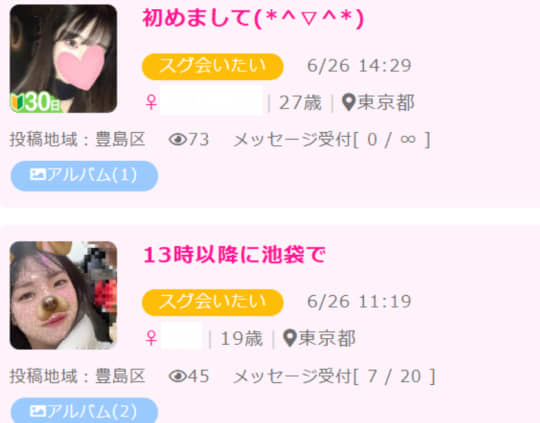Open the 初めまして post title link

(253, 18)
